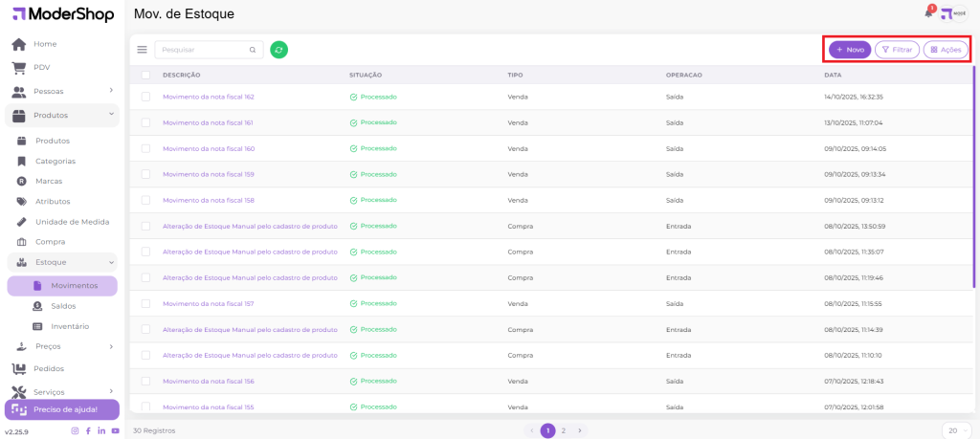
Task: Open the LinkedIn footer icon
Action: click(x=101, y=431)
